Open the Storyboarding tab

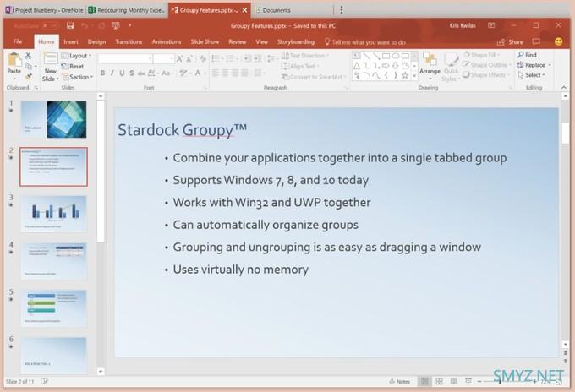(296, 41)
